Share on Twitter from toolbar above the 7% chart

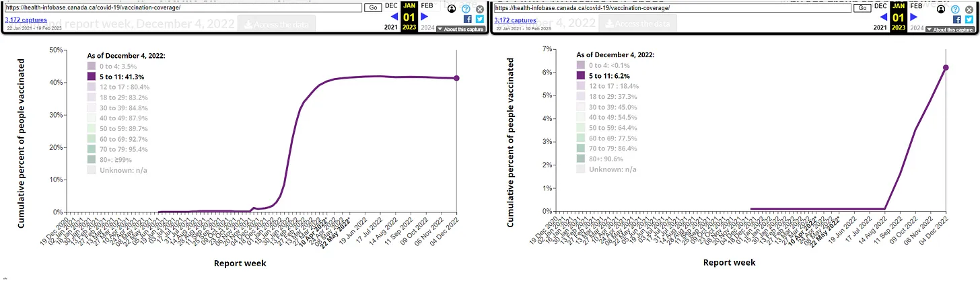point(969,19)
